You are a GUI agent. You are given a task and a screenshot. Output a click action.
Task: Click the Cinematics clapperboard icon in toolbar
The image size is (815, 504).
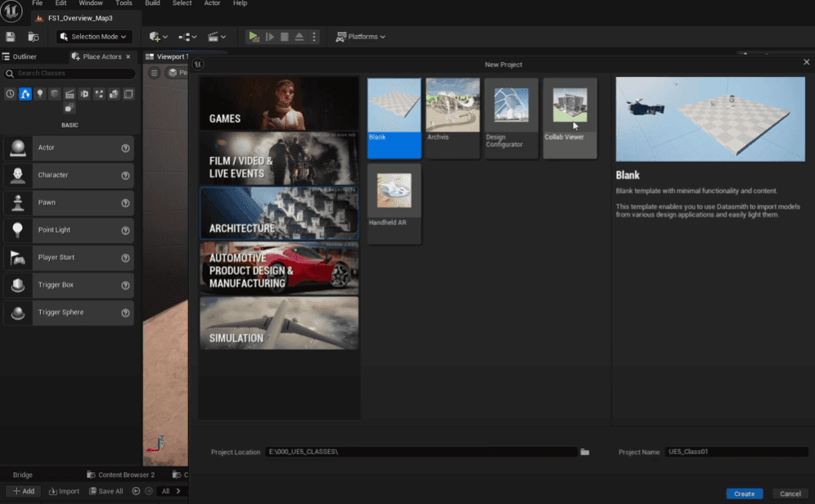(x=217, y=36)
